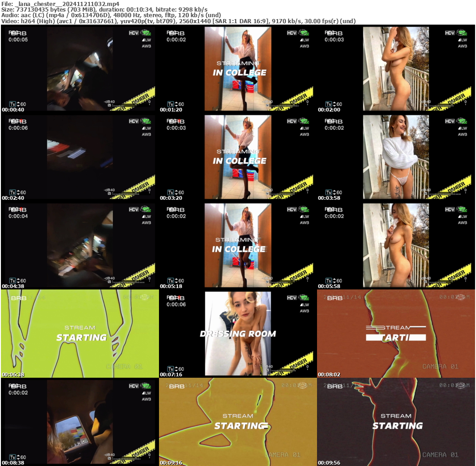This screenshot has width=476, height=466.
Task: Click the AWB label in the 00:03:20 thumbnail
Action: pyautogui.click(x=304, y=135)
